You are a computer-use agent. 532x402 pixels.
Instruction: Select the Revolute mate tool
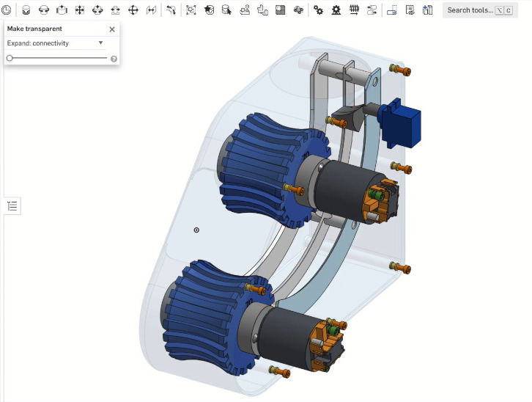[44, 10]
